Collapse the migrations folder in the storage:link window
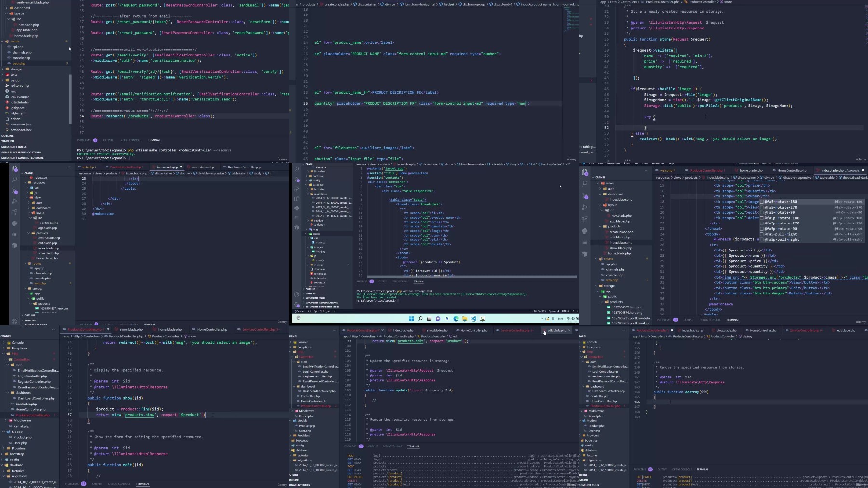 [x=320, y=194]
